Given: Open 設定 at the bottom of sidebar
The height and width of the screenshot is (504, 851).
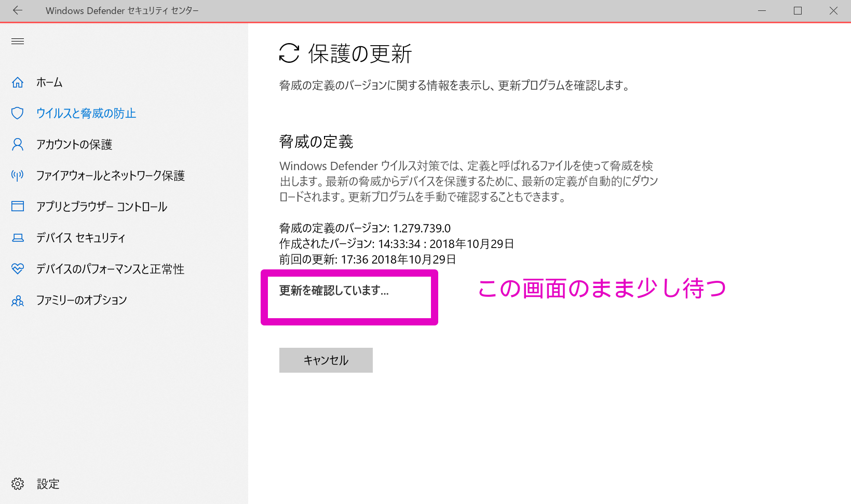Looking at the screenshot, I should pos(48,484).
